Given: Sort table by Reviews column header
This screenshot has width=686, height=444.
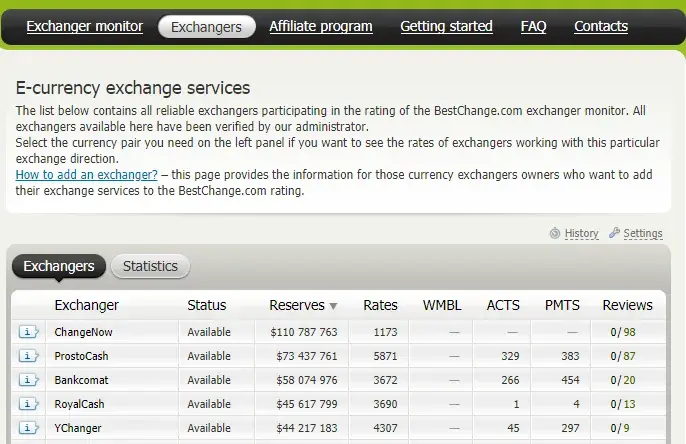Looking at the screenshot, I should click(627, 305).
